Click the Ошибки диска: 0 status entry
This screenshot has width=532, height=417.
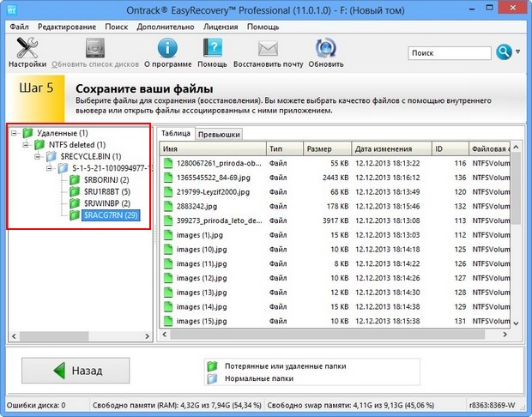36,405
